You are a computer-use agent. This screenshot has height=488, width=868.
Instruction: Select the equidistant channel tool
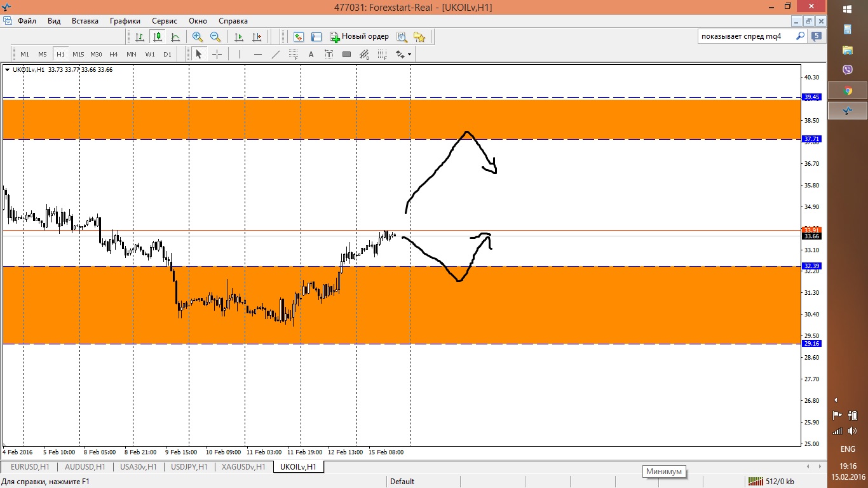click(294, 55)
